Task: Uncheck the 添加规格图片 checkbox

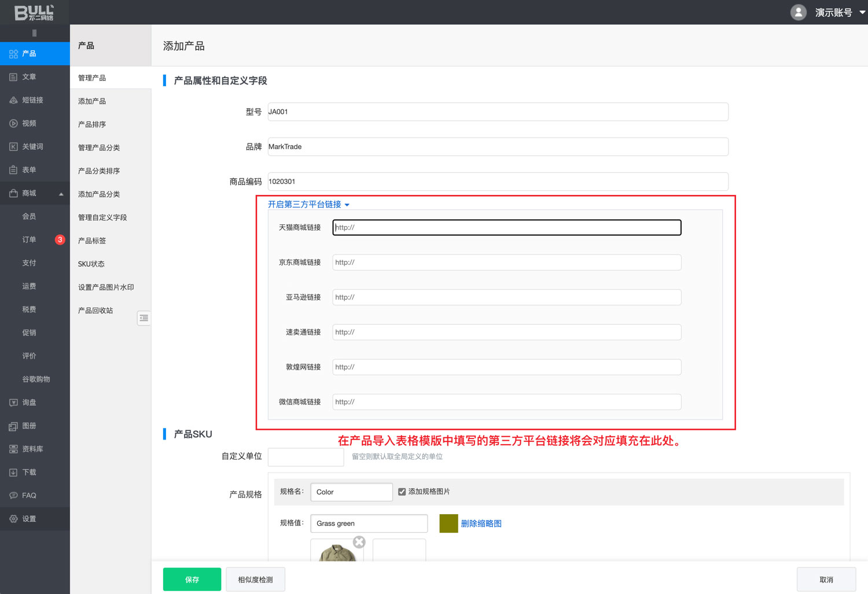Action: [x=402, y=492]
